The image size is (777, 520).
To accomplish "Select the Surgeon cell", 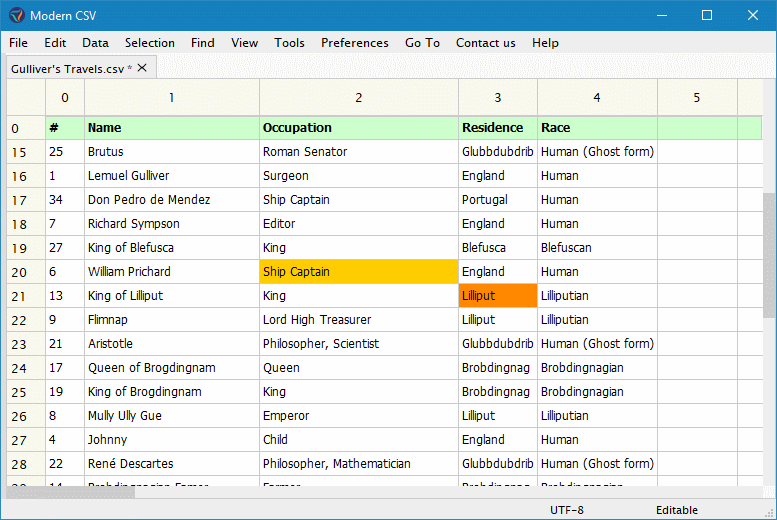I will click(359, 176).
